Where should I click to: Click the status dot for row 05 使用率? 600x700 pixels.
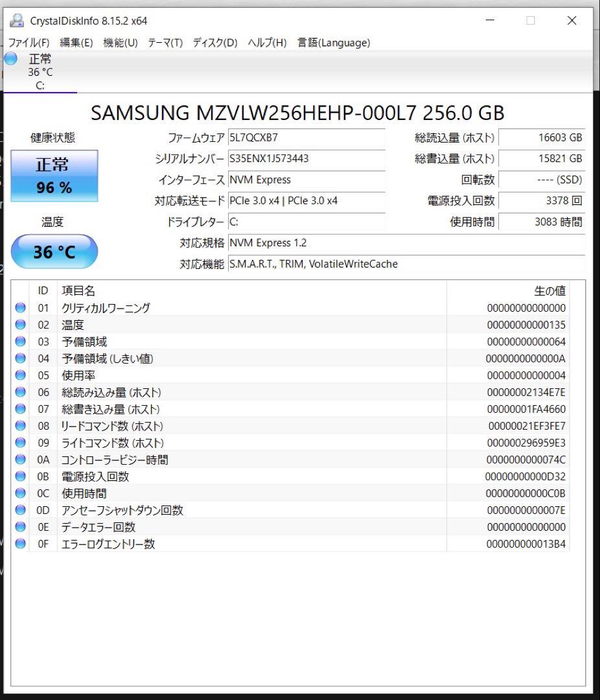click(x=20, y=375)
